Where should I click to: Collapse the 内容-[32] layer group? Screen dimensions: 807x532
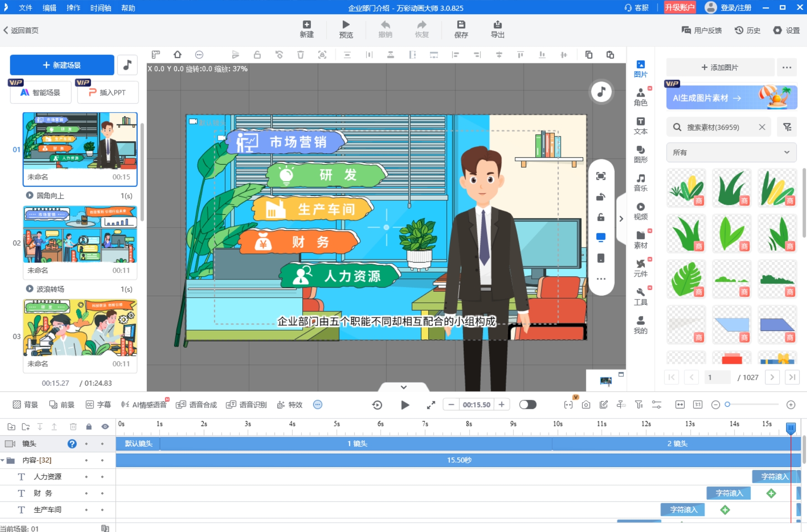(3, 460)
